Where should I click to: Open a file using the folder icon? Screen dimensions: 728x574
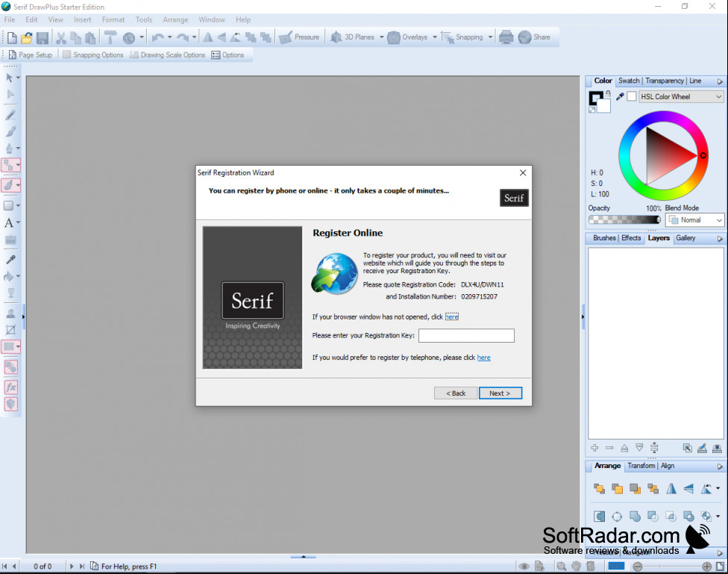(27, 37)
